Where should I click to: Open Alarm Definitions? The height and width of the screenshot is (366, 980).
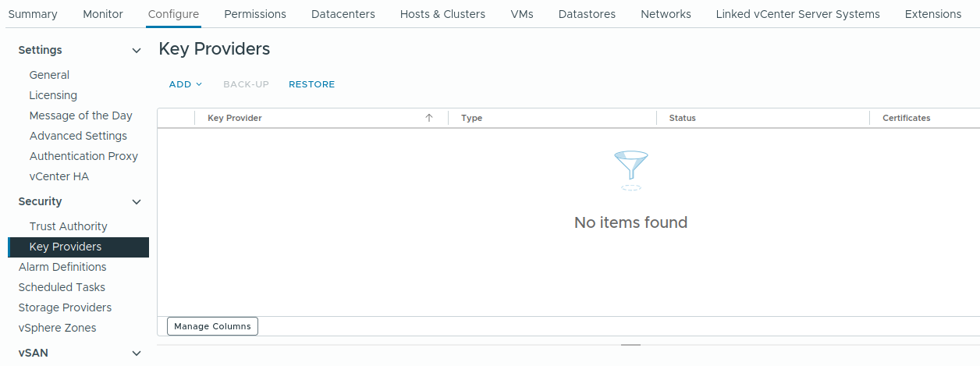click(62, 267)
